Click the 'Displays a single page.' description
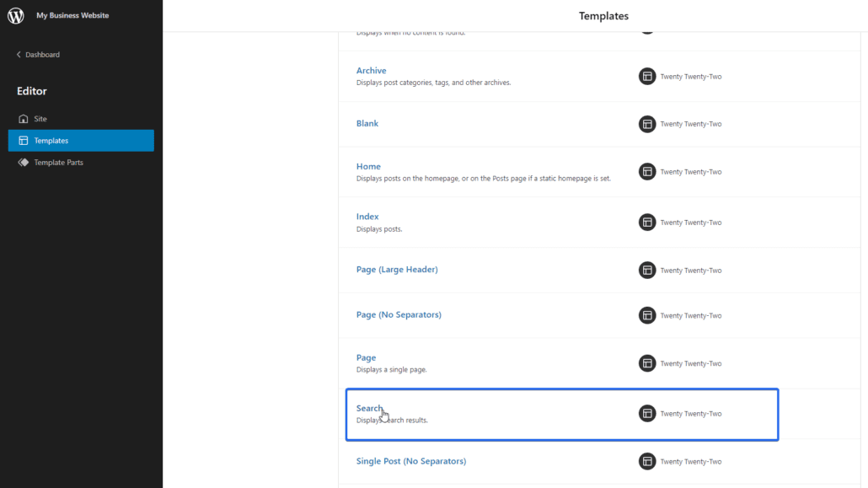 click(391, 369)
